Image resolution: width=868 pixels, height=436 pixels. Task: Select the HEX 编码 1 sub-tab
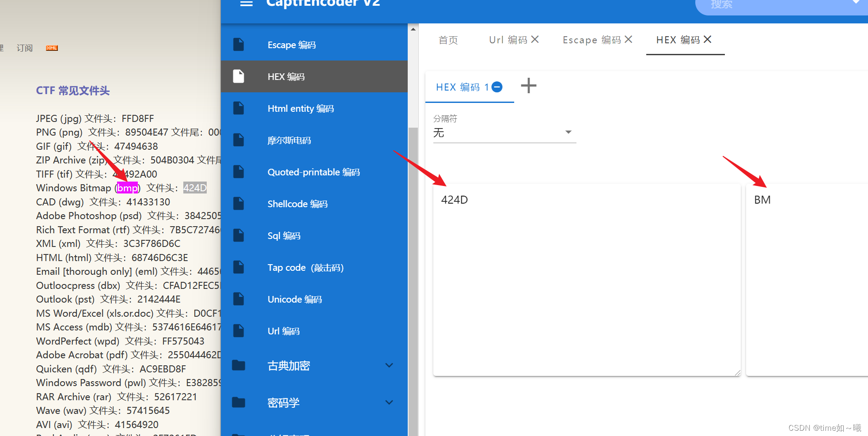(x=462, y=87)
